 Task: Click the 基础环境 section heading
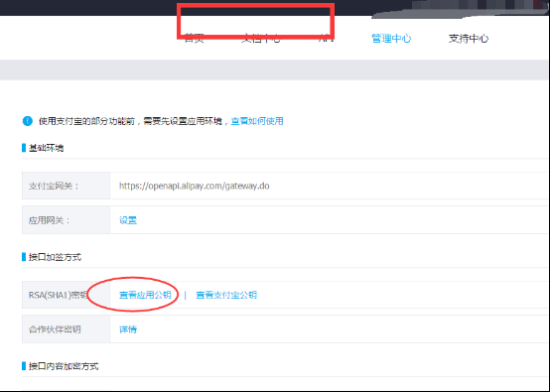46,148
